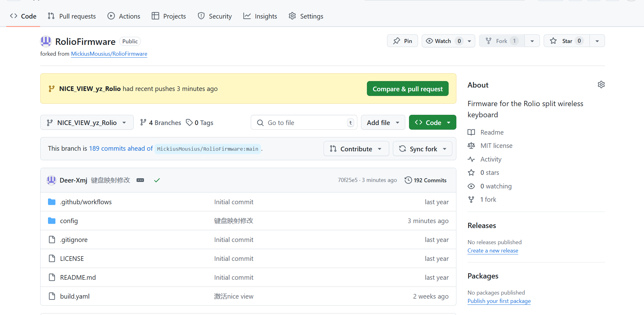644x315 pixels.
Task: Switch to the Actions tab
Action: pos(124,16)
